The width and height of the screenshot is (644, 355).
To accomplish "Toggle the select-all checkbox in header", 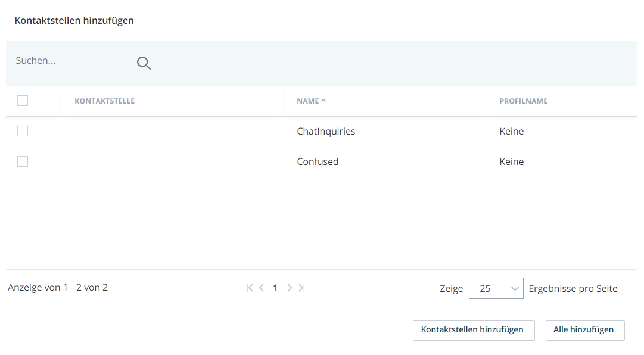I will [x=23, y=101].
